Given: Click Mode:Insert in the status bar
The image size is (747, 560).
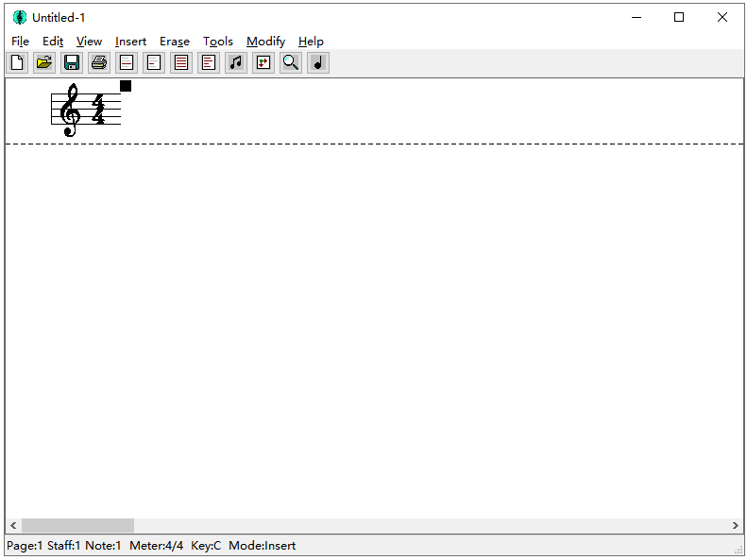Looking at the screenshot, I should [262, 545].
